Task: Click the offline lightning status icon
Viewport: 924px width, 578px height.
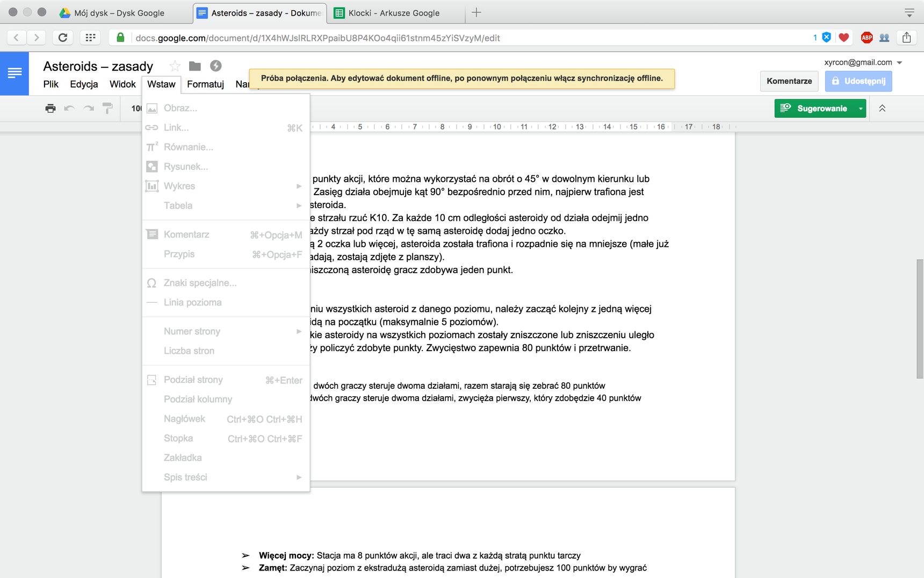Action: pyautogui.click(x=215, y=66)
